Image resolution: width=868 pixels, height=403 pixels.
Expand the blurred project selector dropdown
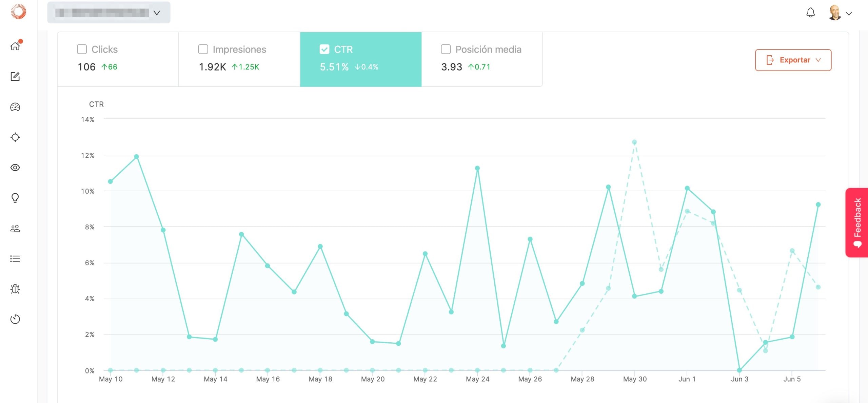point(108,13)
